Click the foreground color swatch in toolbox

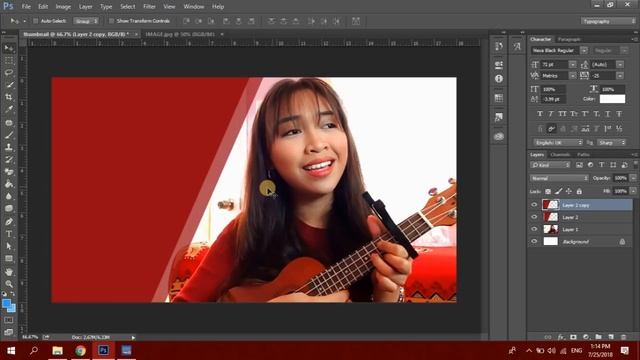click(x=6, y=303)
